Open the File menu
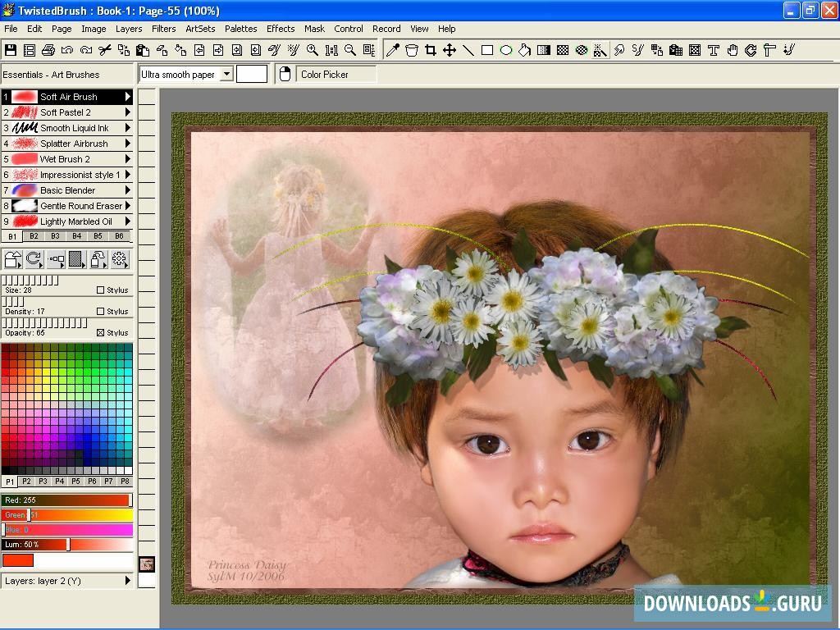 11,29
